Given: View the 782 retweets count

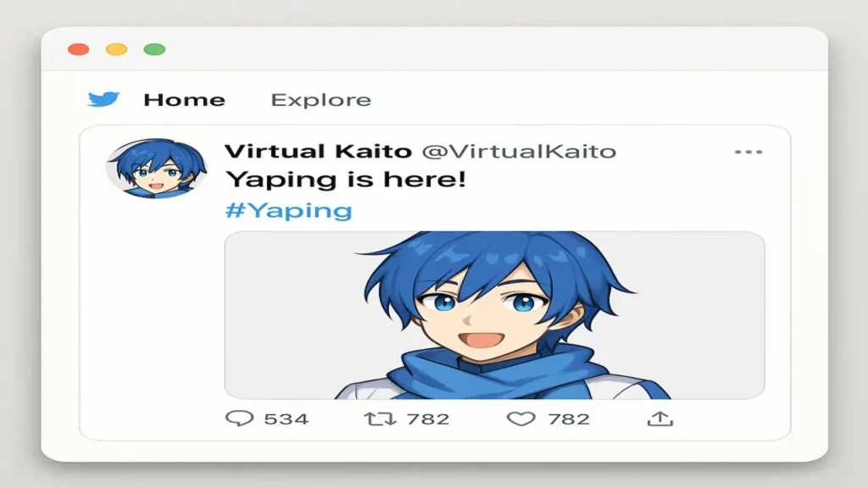Looking at the screenshot, I should point(427,419).
